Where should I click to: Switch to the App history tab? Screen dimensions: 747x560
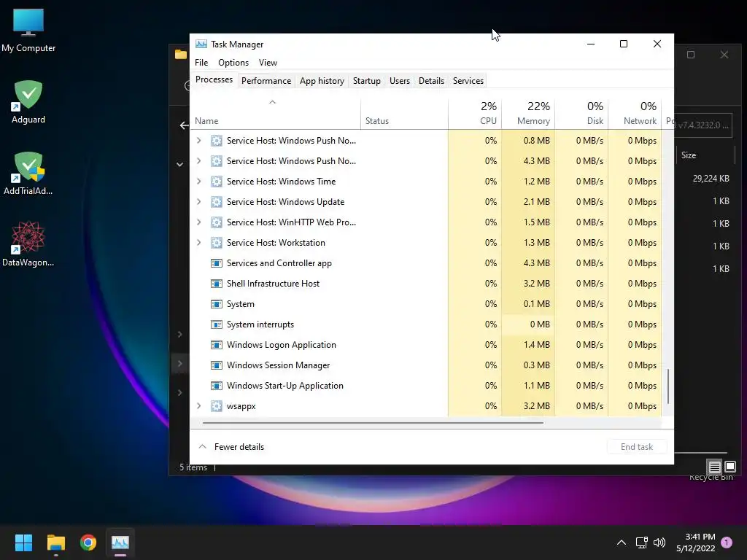322,81
